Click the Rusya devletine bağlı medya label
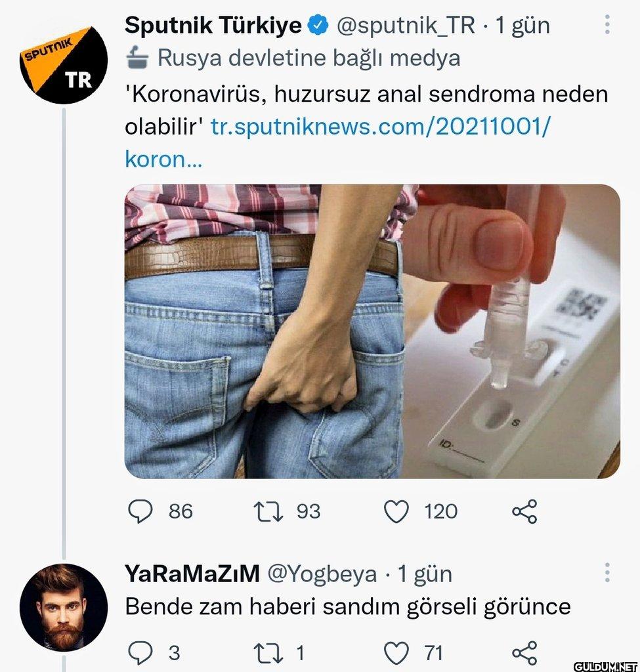 [x=309, y=58]
